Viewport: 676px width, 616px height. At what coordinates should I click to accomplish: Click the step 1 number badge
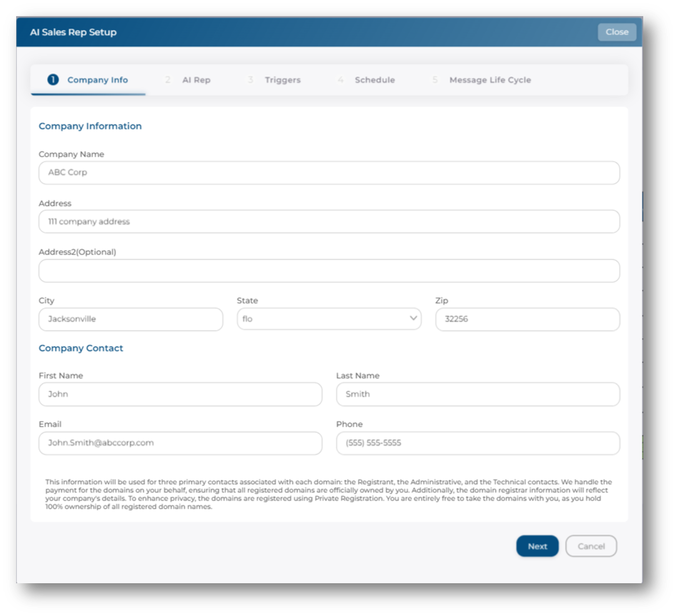pos(53,80)
